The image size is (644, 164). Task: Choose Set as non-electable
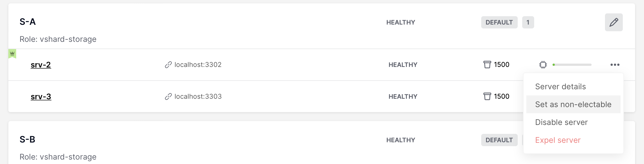tap(573, 104)
